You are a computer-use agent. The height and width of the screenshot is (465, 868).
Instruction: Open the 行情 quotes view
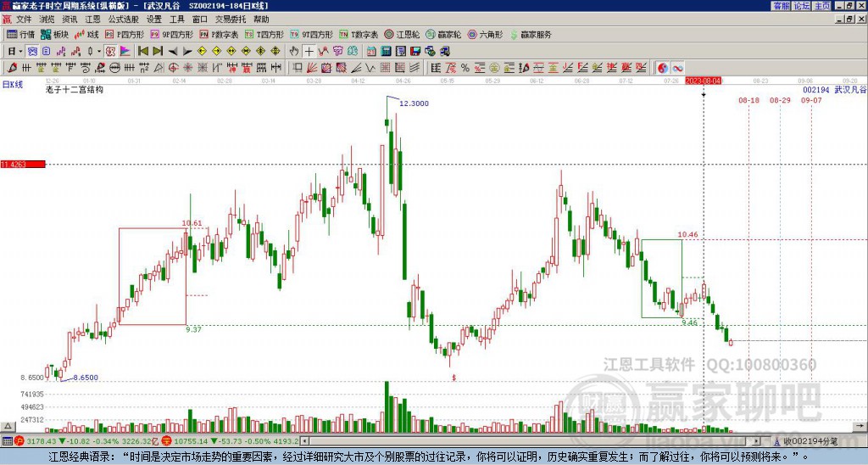coord(21,34)
